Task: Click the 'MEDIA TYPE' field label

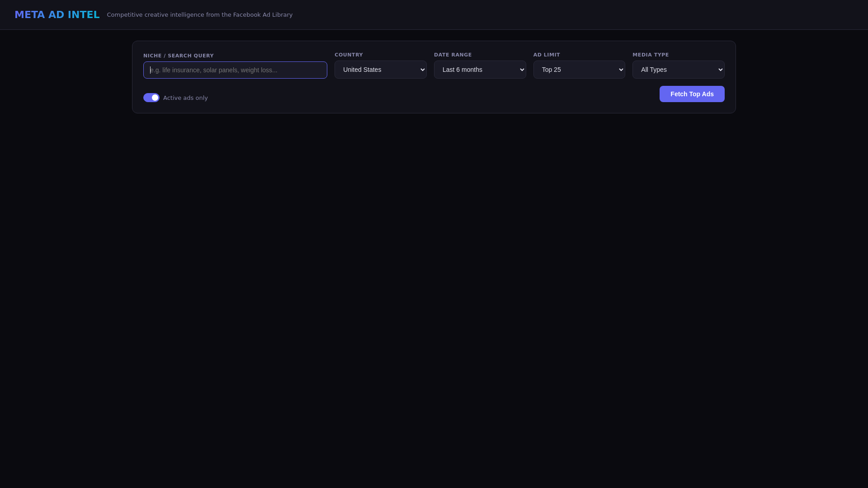Action: pos(651,55)
